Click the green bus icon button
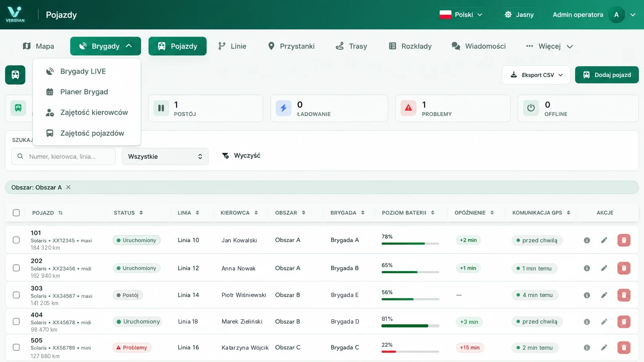This screenshot has height=362, width=644. [15, 75]
